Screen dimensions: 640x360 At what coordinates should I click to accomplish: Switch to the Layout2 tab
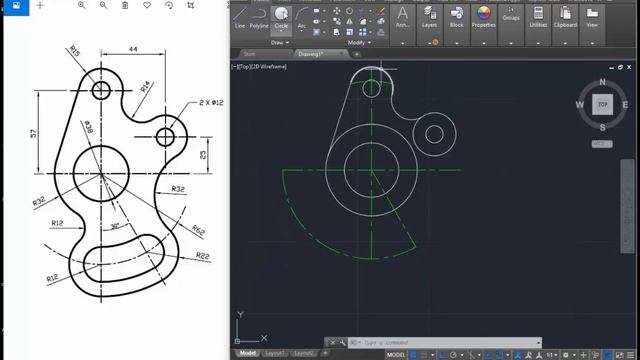coord(304,353)
